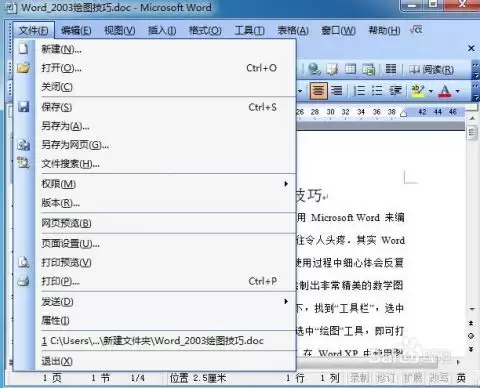Click the Insert Excel worksheet toolbar icon

[x=369, y=69]
